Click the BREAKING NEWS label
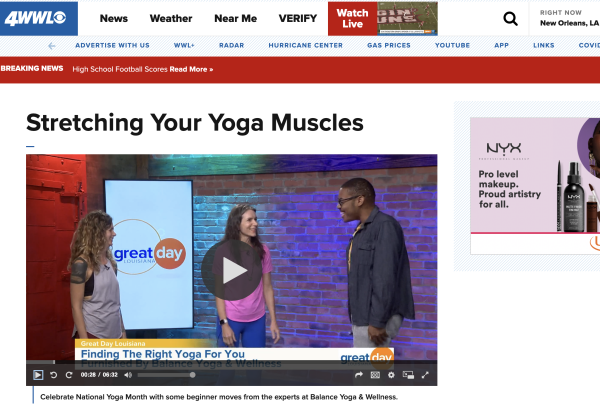 (x=32, y=68)
